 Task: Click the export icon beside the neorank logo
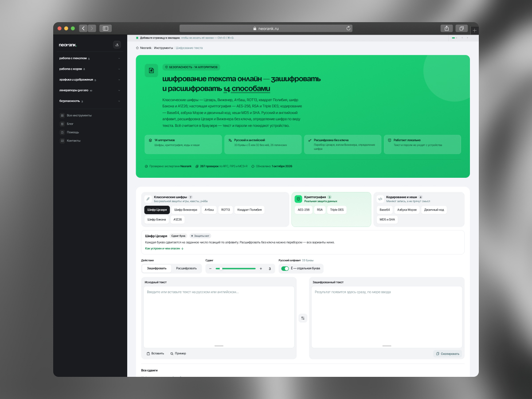[x=117, y=44]
